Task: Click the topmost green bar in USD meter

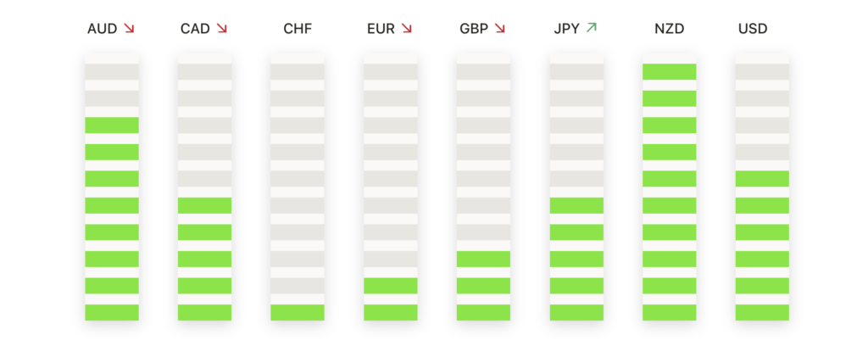Action: (762, 179)
